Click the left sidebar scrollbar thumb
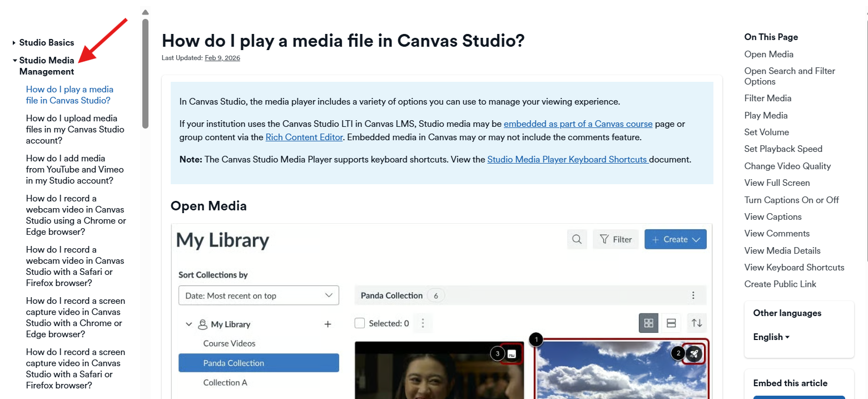Viewport: 868px width, 399px height. click(145, 73)
